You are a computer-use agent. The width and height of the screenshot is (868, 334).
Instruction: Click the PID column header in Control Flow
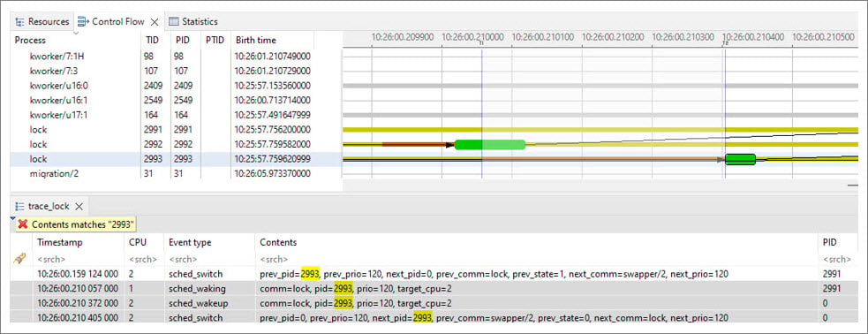coord(182,40)
